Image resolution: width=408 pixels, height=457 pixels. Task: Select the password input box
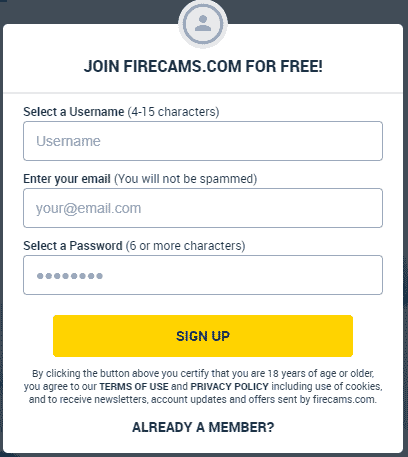pyautogui.click(x=203, y=275)
